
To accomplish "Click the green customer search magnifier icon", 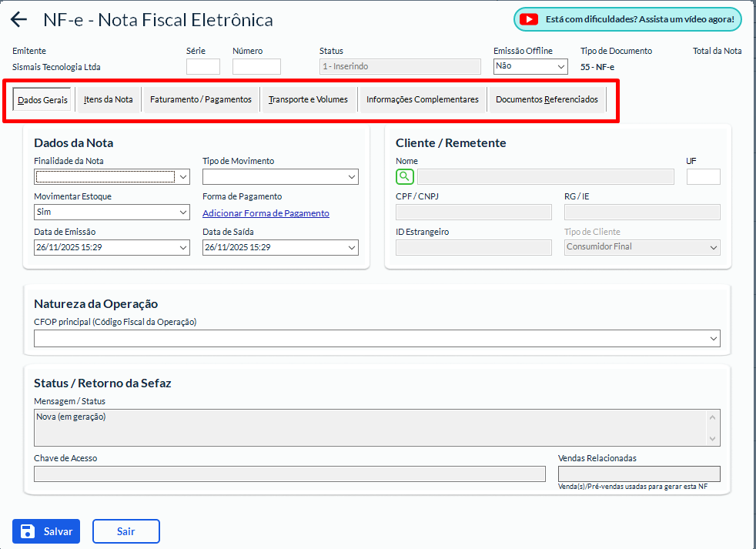I will coord(405,177).
